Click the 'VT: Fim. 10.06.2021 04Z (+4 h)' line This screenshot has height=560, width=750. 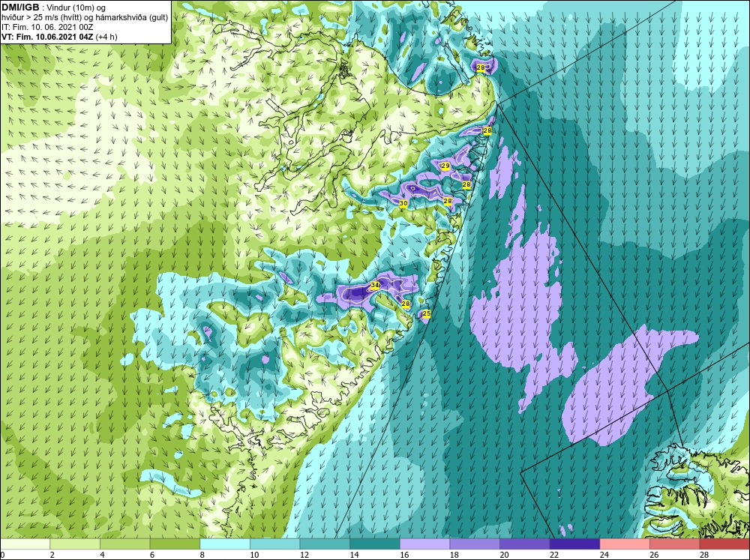[x=59, y=36]
